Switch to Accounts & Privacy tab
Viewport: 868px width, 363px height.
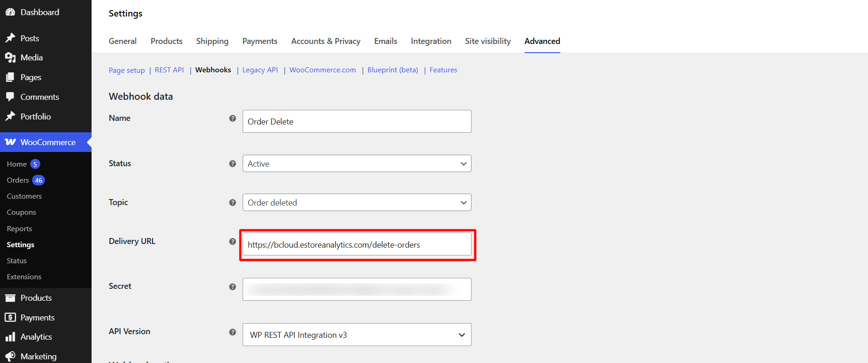(x=325, y=41)
